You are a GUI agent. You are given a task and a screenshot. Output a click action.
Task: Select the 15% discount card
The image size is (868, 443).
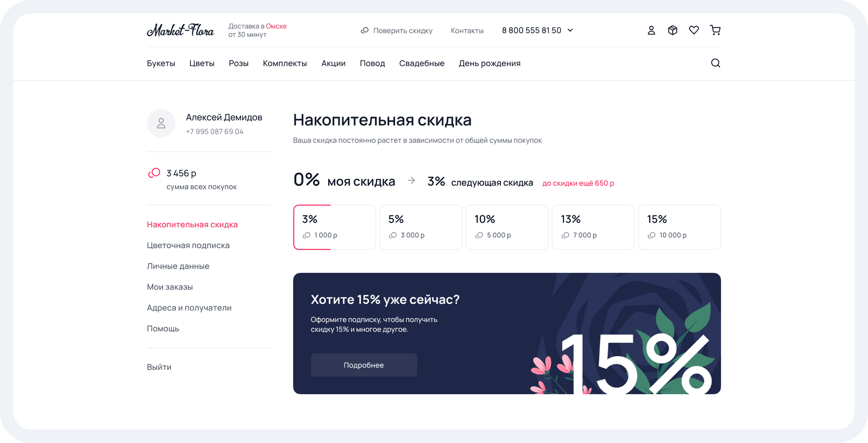(x=679, y=227)
